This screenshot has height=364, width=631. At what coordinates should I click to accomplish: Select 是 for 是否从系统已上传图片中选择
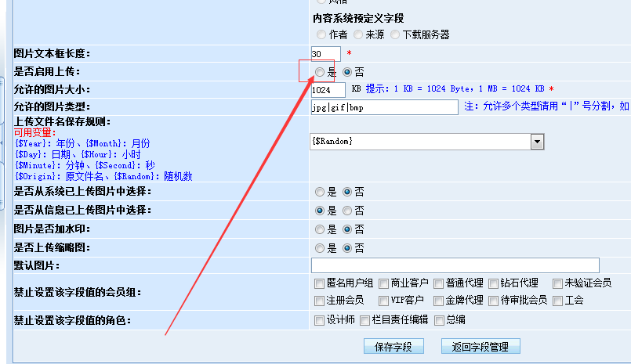(x=320, y=191)
